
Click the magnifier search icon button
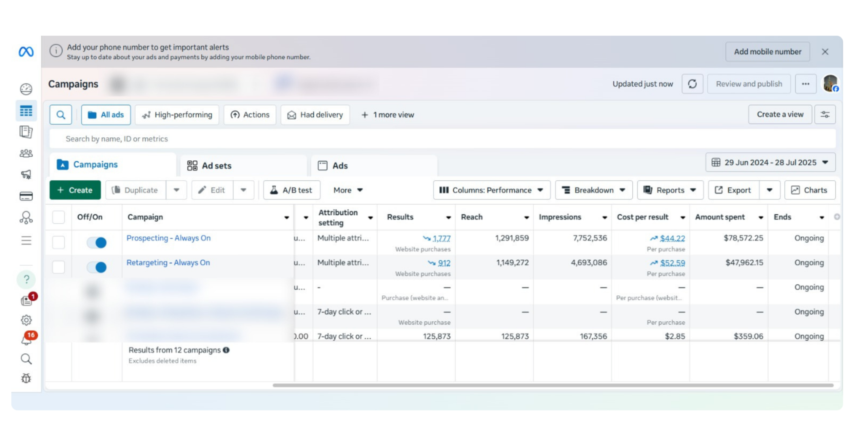[x=61, y=115]
